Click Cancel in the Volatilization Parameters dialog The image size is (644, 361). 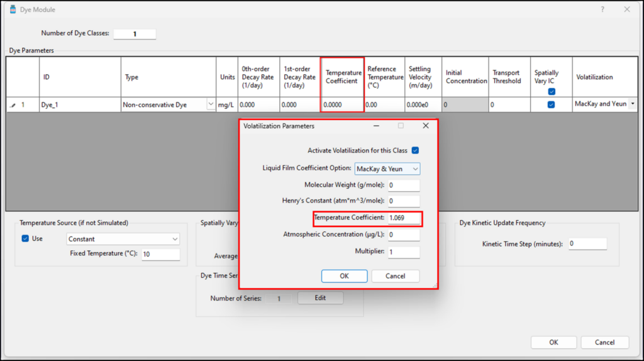(395, 276)
